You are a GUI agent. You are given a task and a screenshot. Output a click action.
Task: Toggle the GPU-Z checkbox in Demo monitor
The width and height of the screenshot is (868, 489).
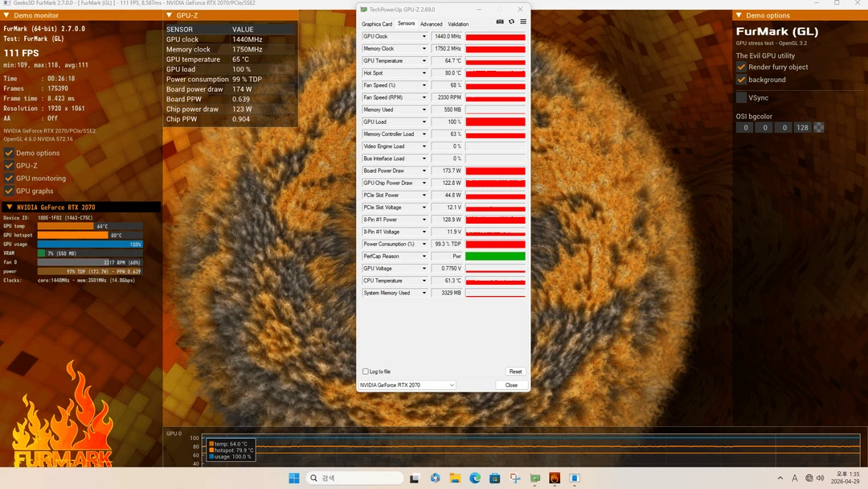[x=9, y=166]
